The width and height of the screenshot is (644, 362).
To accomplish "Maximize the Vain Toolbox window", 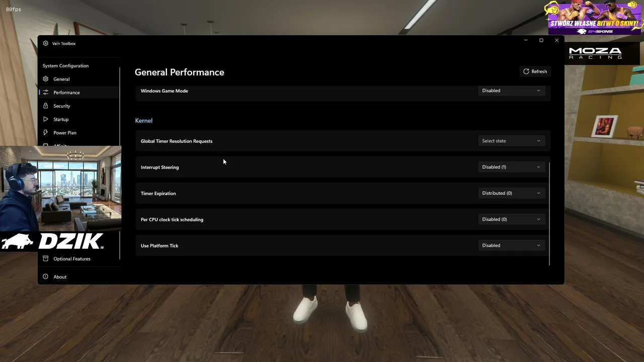I will click(541, 40).
